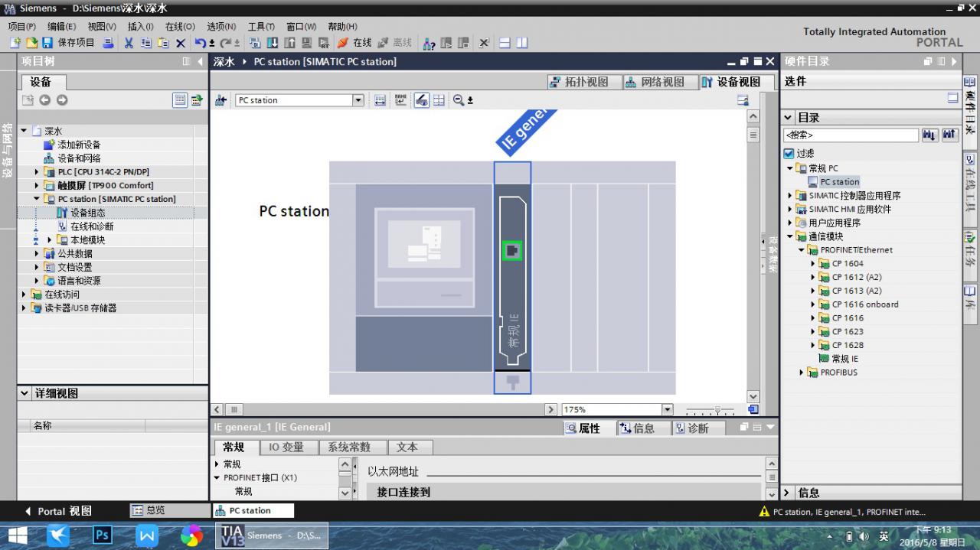The image size is (980, 550).
Task: Click the search down icon in catalog
Action: (929, 135)
